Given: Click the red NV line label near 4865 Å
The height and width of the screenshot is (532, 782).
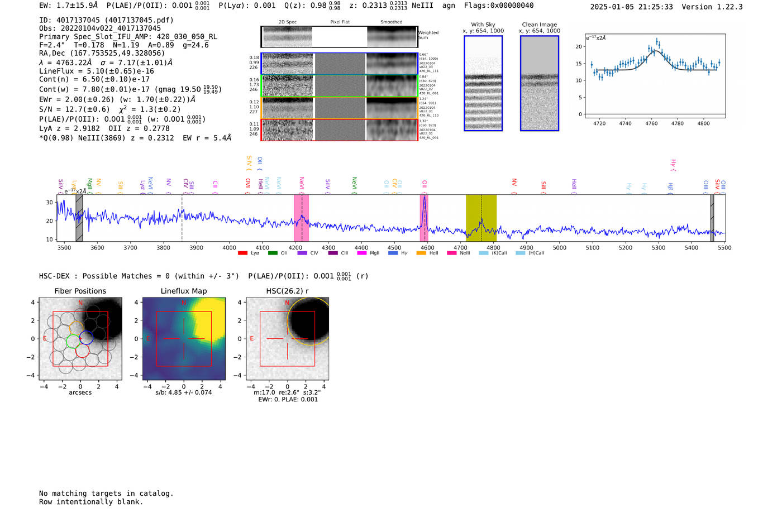Looking at the screenshot, I should 514,186.
